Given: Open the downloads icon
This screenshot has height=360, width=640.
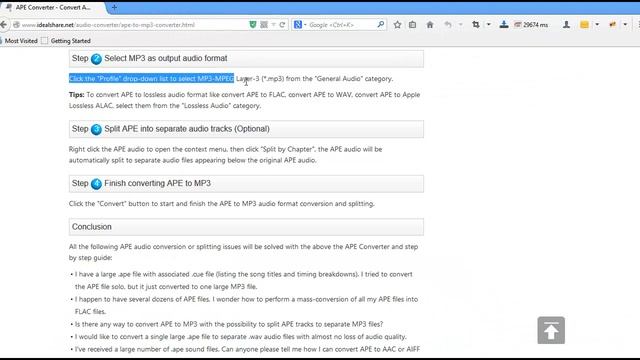Looking at the screenshot, I should (504, 25).
